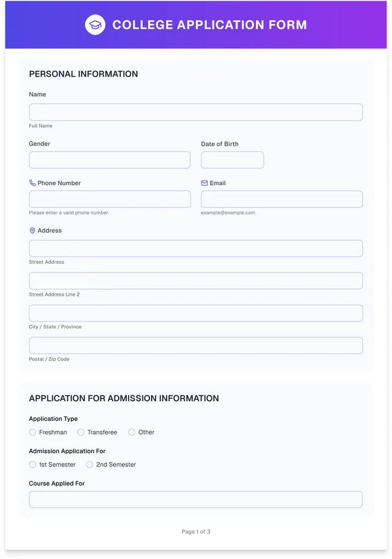Select 1st Semester admission option
Image resolution: width=392 pixels, height=559 pixels.
[x=32, y=464]
